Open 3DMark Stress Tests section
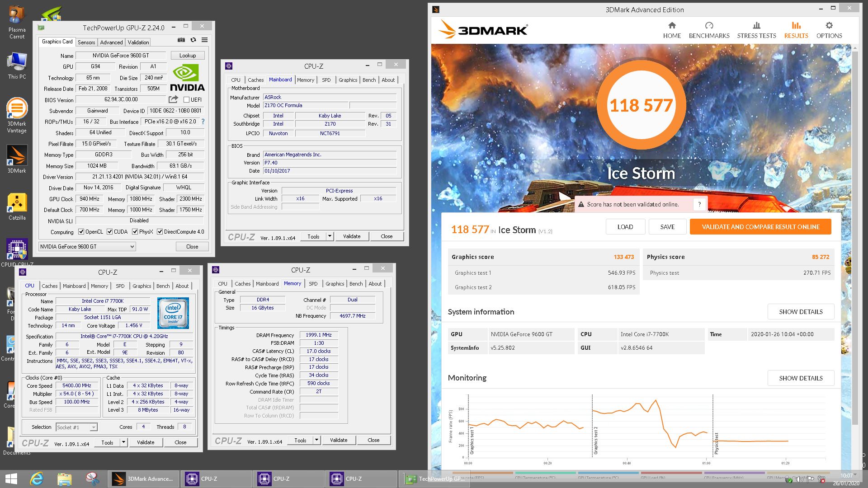The width and height of the screenshot is (868, 488). [x=756, y=30]
